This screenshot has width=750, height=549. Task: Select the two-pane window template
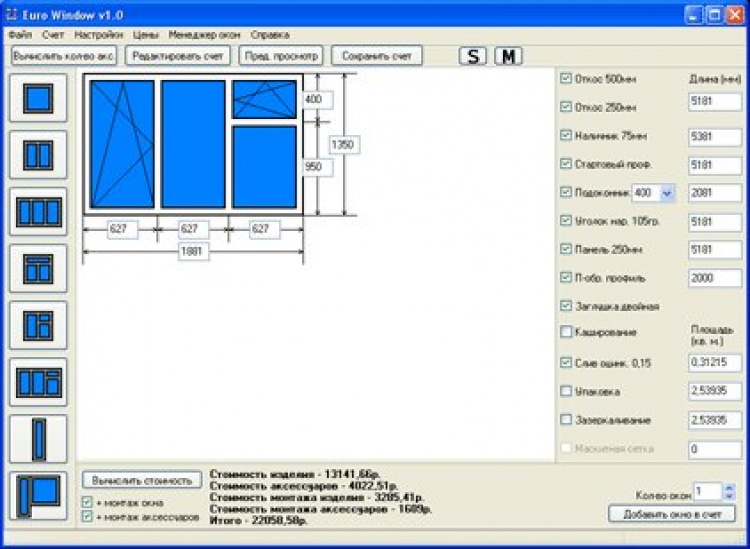38,155
